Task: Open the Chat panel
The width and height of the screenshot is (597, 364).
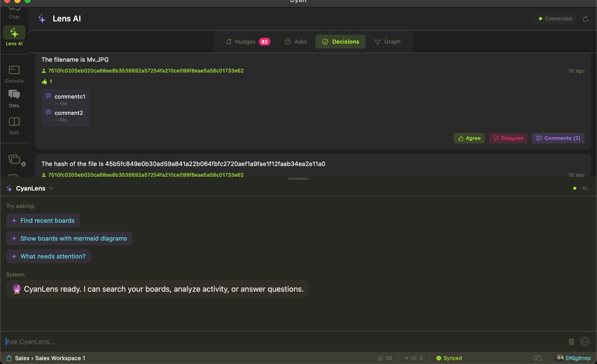Action: [x=14, y=11]
